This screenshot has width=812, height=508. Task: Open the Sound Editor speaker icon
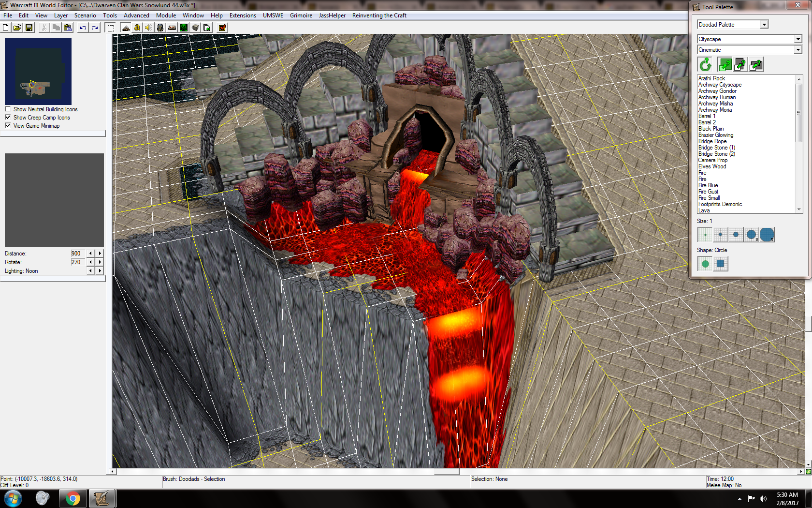149,28
